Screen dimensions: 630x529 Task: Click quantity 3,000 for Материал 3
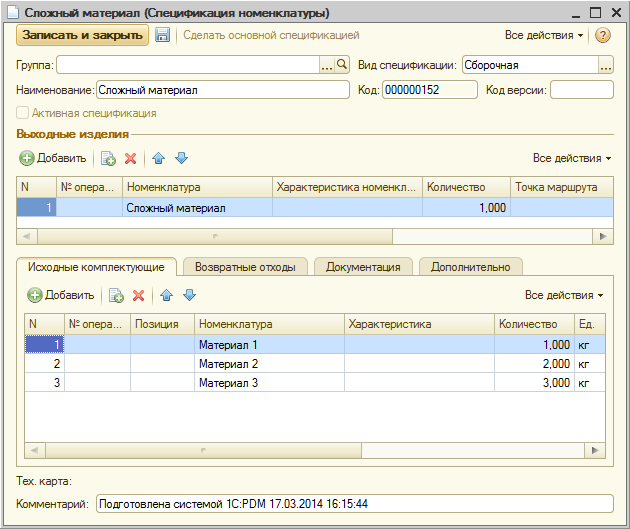(534, 382)
